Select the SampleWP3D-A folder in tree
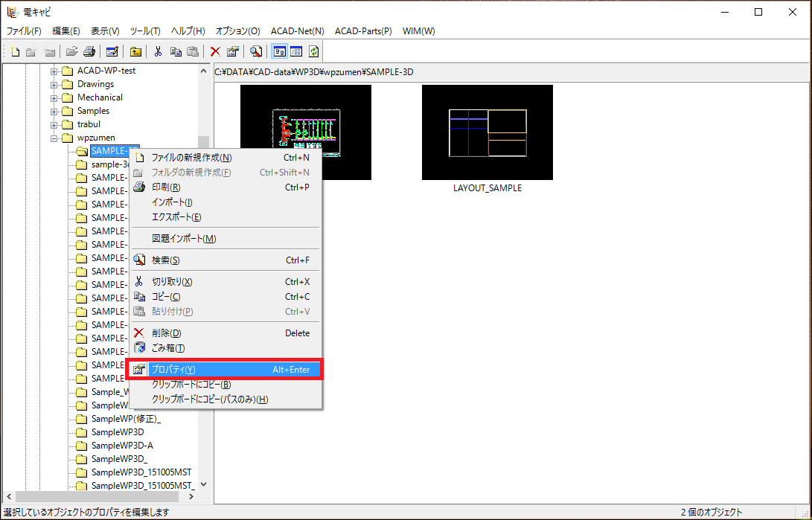Image resolution: width=812 pixels, height=520 pixels. pos(121,446)
